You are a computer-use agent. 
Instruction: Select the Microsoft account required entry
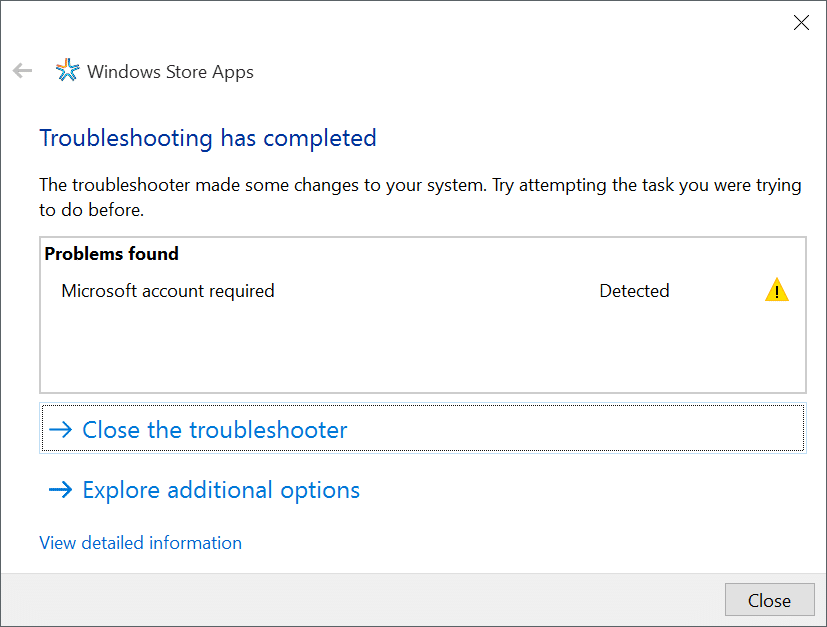(x=168, y=291)
